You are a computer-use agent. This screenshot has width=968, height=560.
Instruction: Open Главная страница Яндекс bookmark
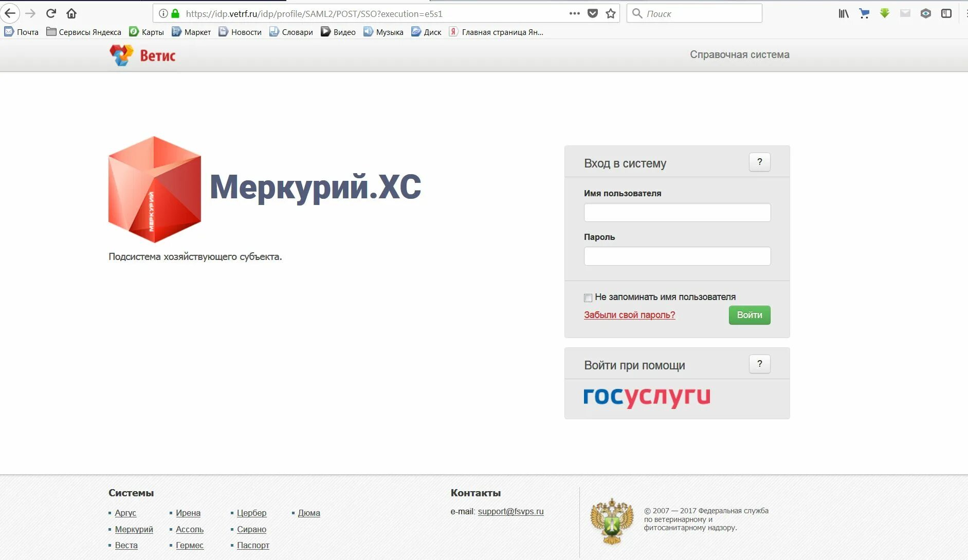pos(497,32)
